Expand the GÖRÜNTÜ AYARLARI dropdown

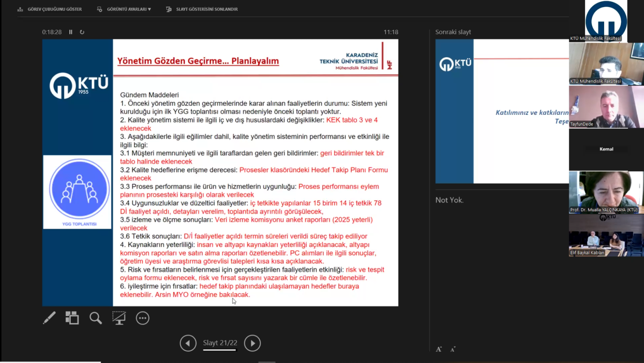pos(124,9)
